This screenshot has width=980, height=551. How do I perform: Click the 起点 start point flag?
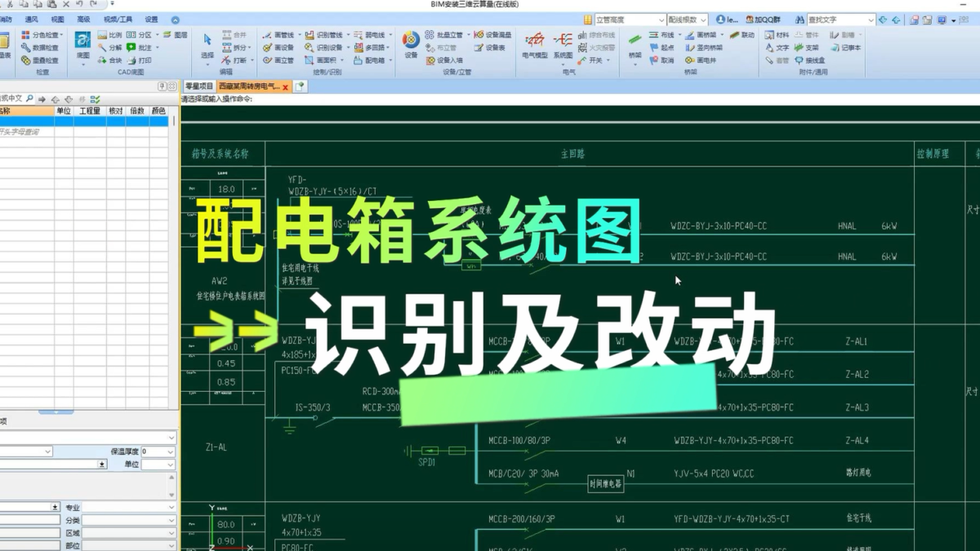pyautogui.click(x=661, y=47)
